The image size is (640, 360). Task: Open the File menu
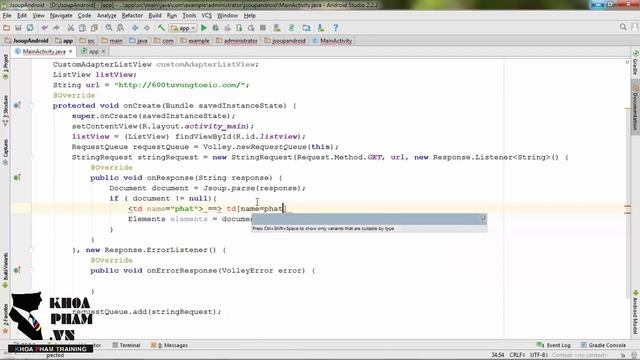click(x=7, y=16)
